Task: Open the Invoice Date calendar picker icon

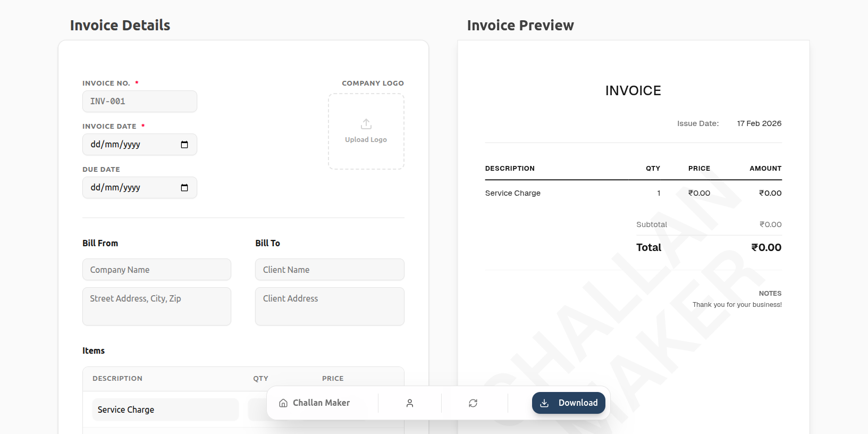Action: click(x=184, y=145)
